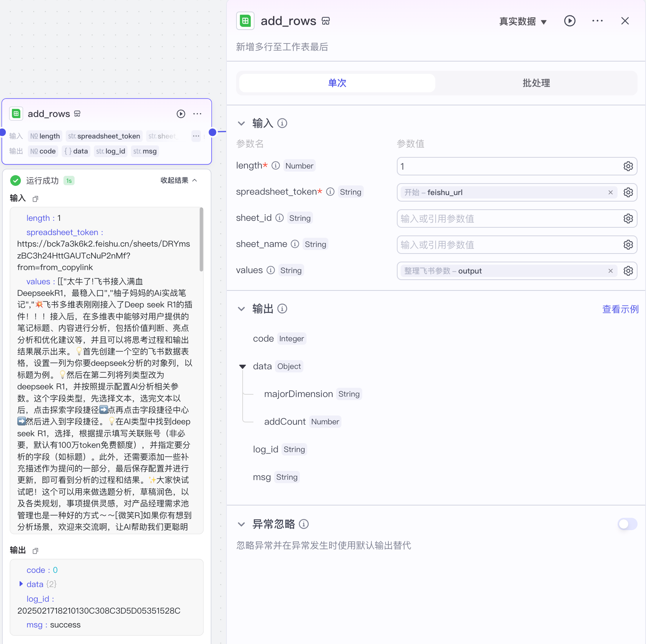646x644 pixels.
Task: Click the log_id output tag on node
Action: (111, 151)
